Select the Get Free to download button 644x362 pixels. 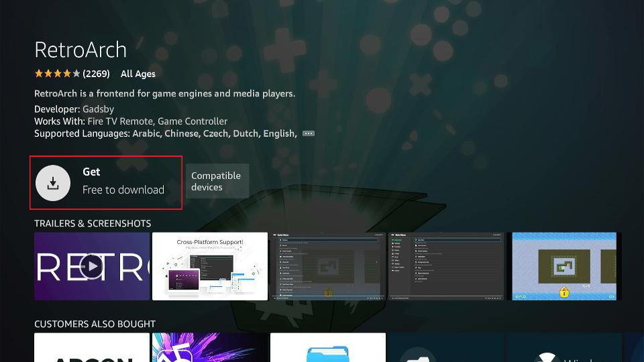point(106,182)
